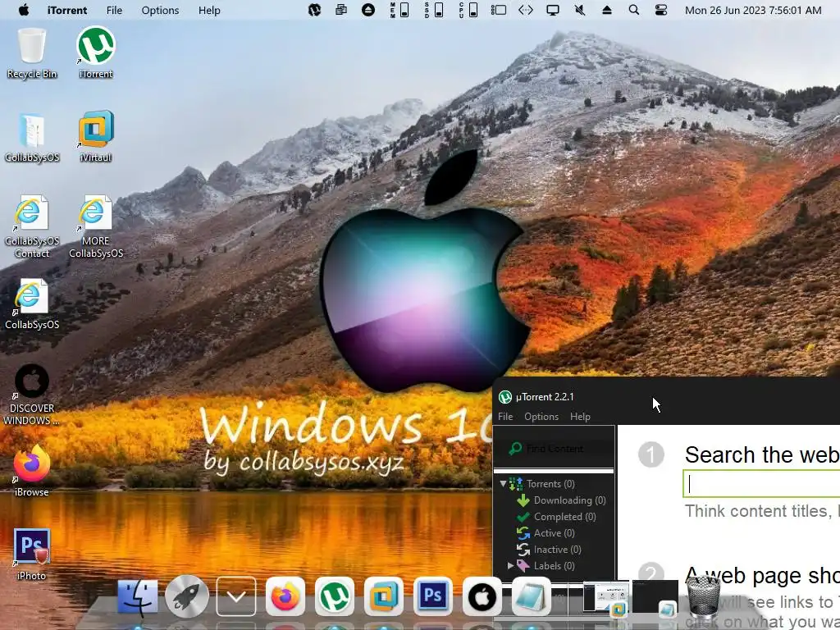Screen dimensions: 840x630
Task: Click the dark round badge icon in menu bar
Action: coord(314,10)
